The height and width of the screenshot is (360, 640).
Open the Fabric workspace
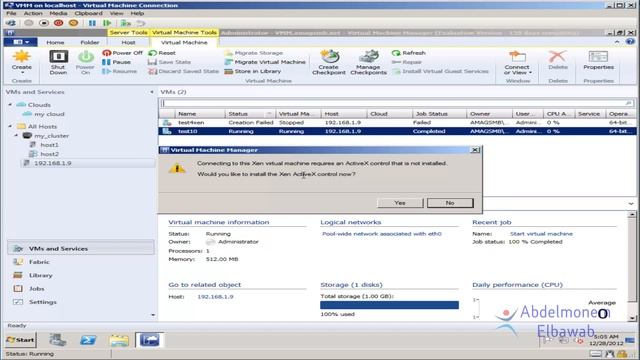point(39,262)
